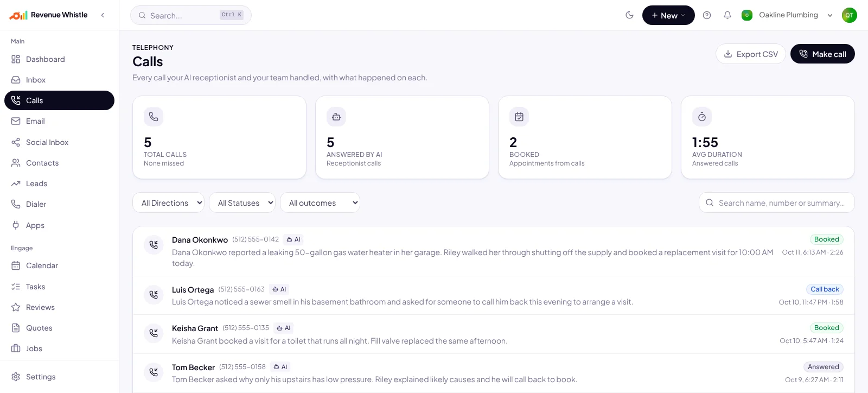Open the All outcomes filter
Image resolution: width=868 pixels, height=393 pixels.
coord(320,202)
